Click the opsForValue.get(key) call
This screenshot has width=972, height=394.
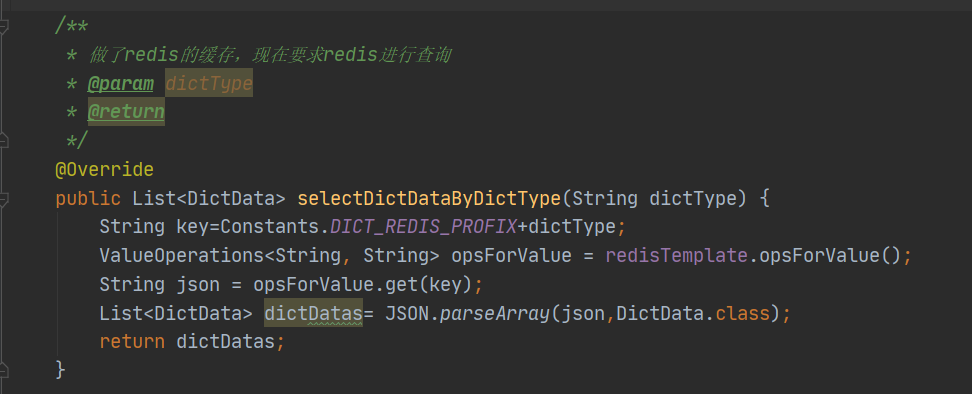tap(362, 284)
